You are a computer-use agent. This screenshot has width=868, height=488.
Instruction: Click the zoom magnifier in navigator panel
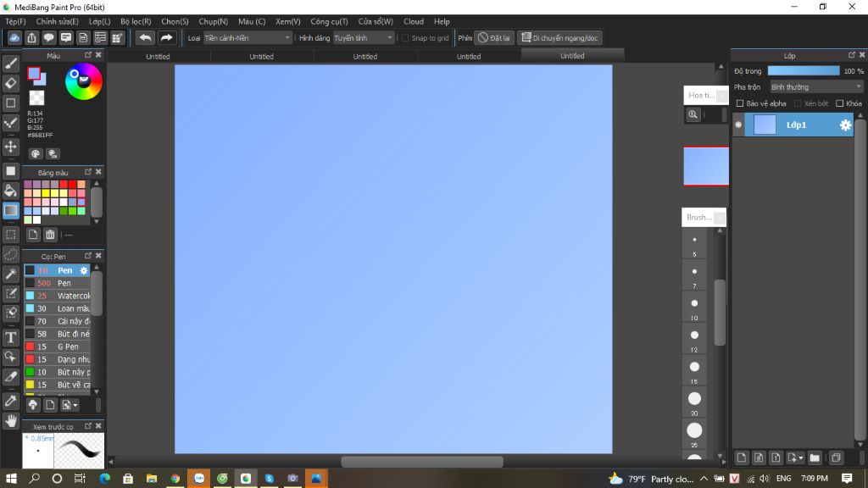point(693,114)
